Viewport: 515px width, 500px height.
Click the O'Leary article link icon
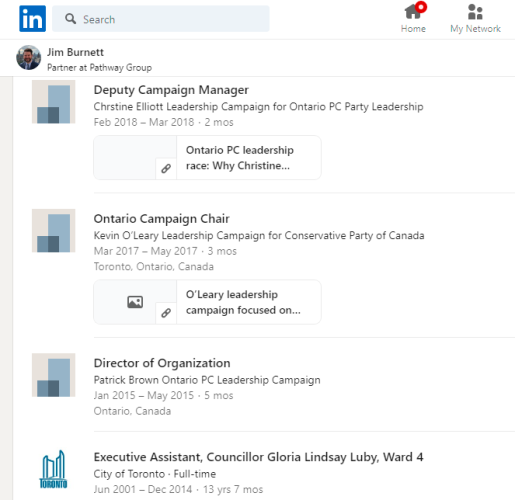[166, 313]
